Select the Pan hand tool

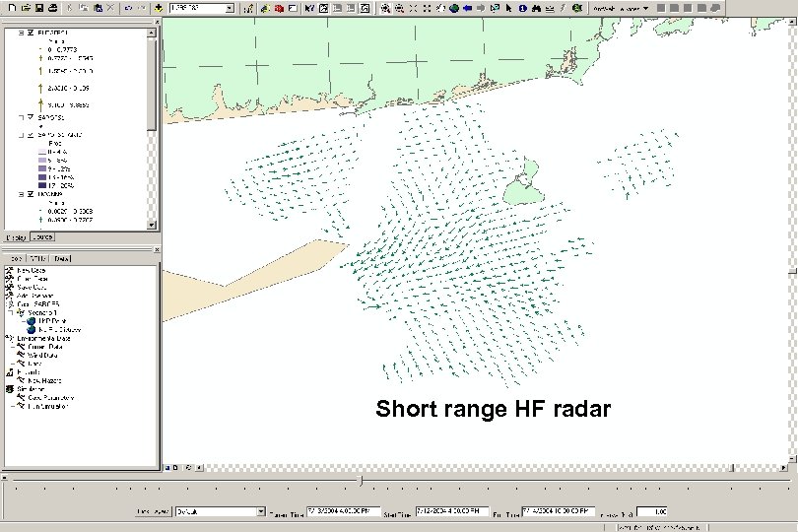(440, 8)
